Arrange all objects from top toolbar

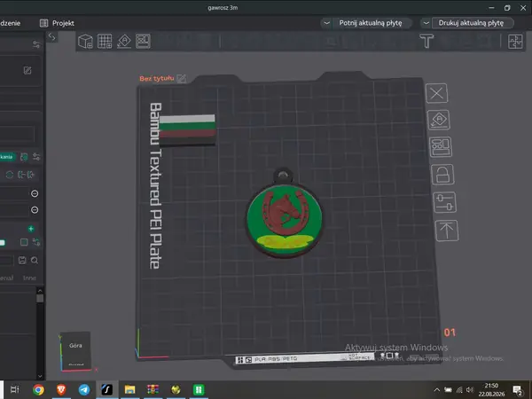(x=143, y=42)
